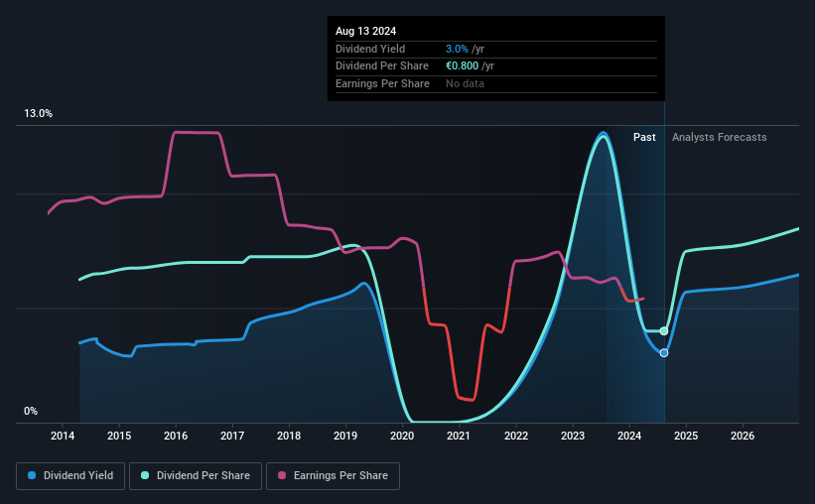Click the 2017 x-axis label
The image size is (815, 504).
(232, 436)
